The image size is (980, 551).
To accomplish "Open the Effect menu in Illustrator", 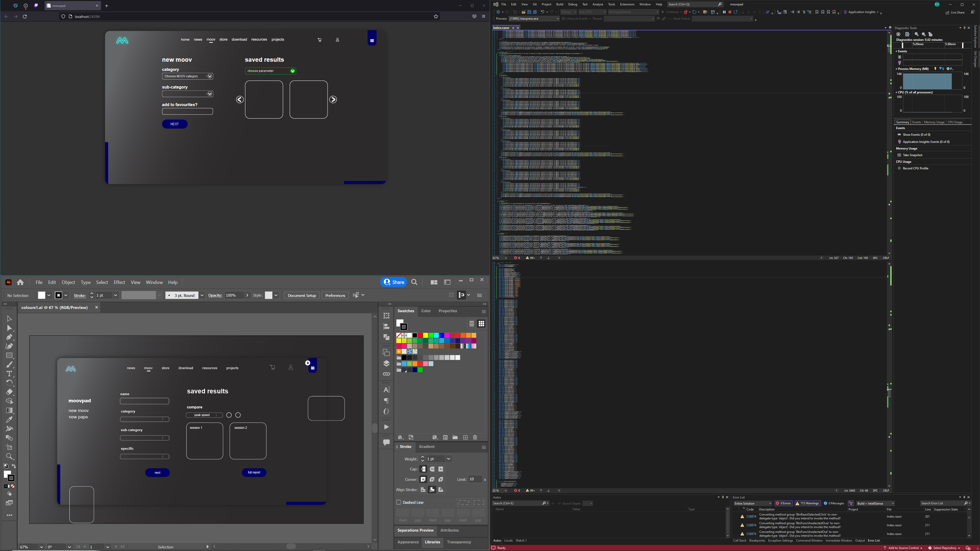I will pyautogui.click(x=119, y=283).
